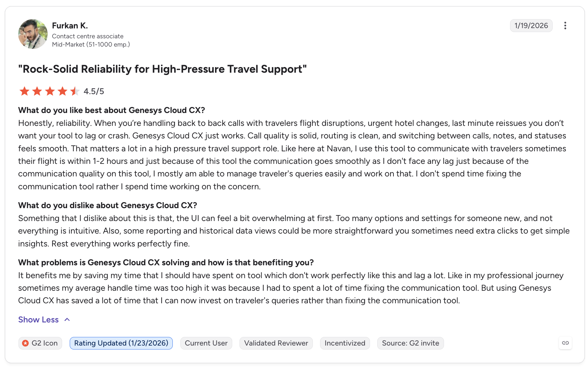This screenshot has width=588, height=370.
Task: Open Furkan K. profile picture
Action: [x=33, y=34]
